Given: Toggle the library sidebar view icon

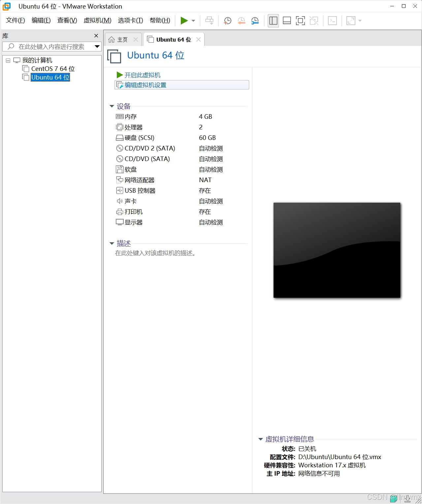Looking at the screenshot, I should click(273, 21).
